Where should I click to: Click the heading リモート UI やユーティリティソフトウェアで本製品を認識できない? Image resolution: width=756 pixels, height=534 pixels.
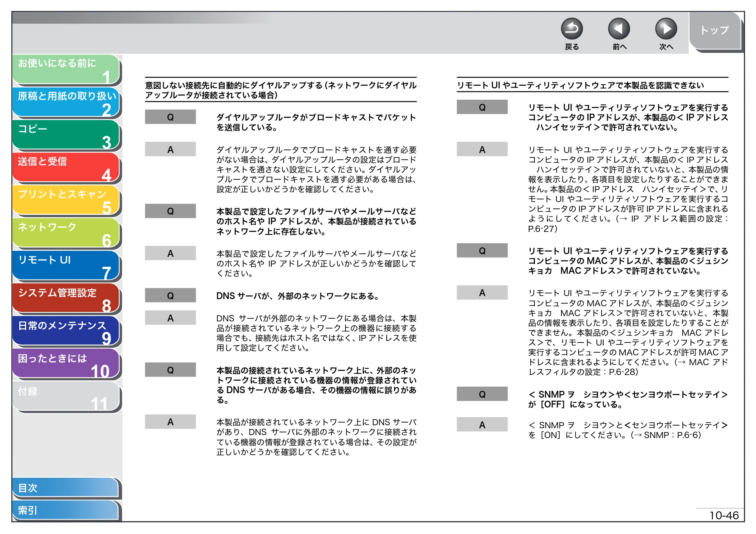580,85
